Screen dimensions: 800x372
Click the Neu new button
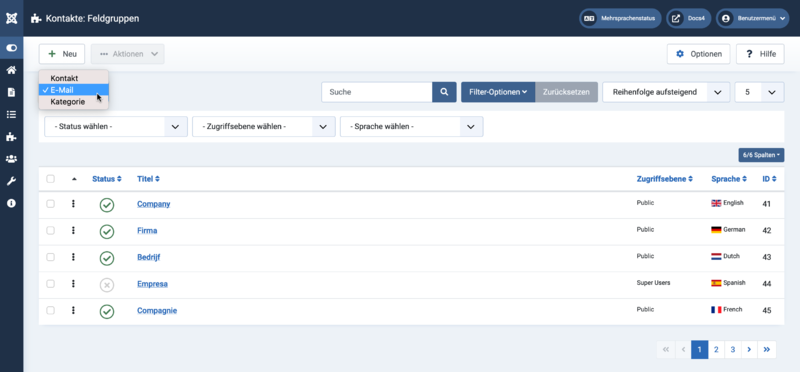point(62,54)
